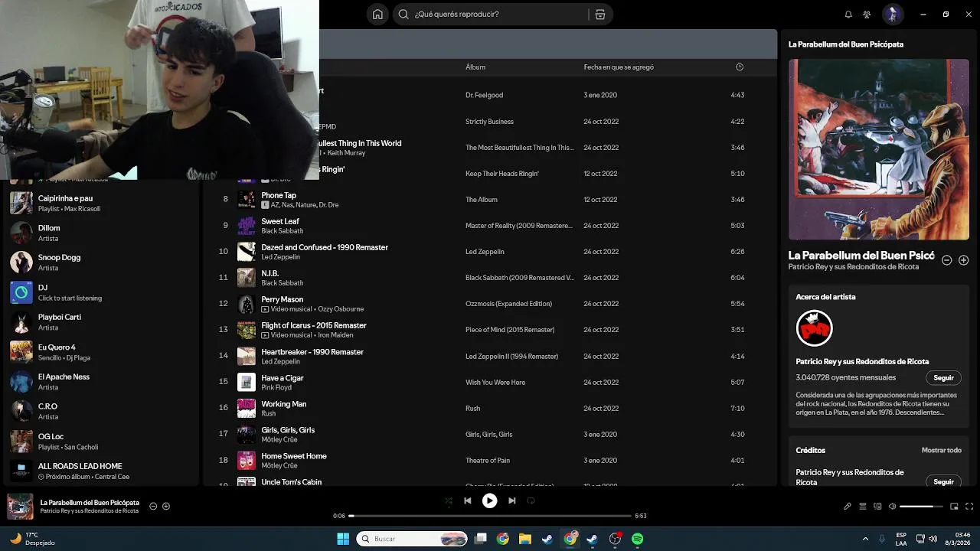
Task: Show hidden system tray icons chevron
Action: coord(865,539)
